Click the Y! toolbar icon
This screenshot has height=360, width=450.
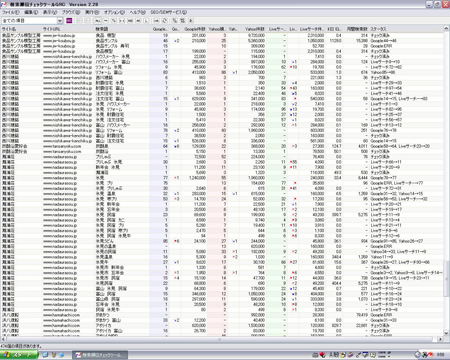tap(114, 21)
